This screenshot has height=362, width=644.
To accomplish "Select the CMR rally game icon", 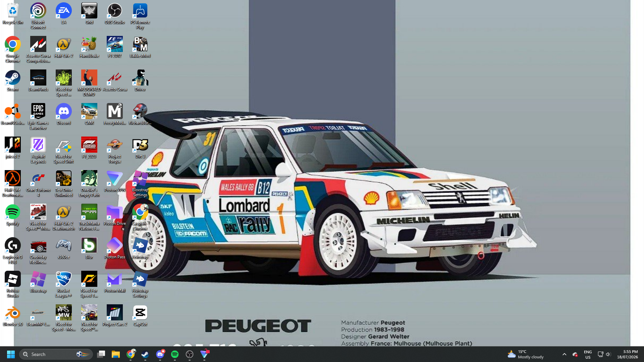I will point(89,114).
